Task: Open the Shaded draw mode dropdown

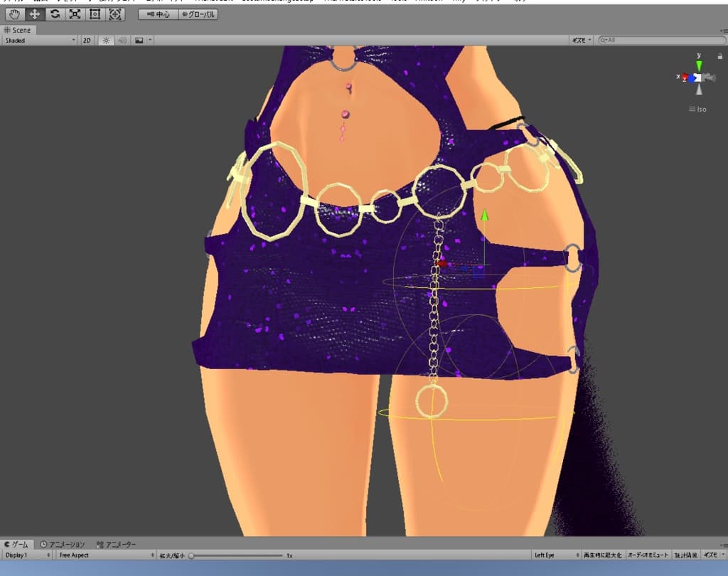Action: click(x=39, y=41)
